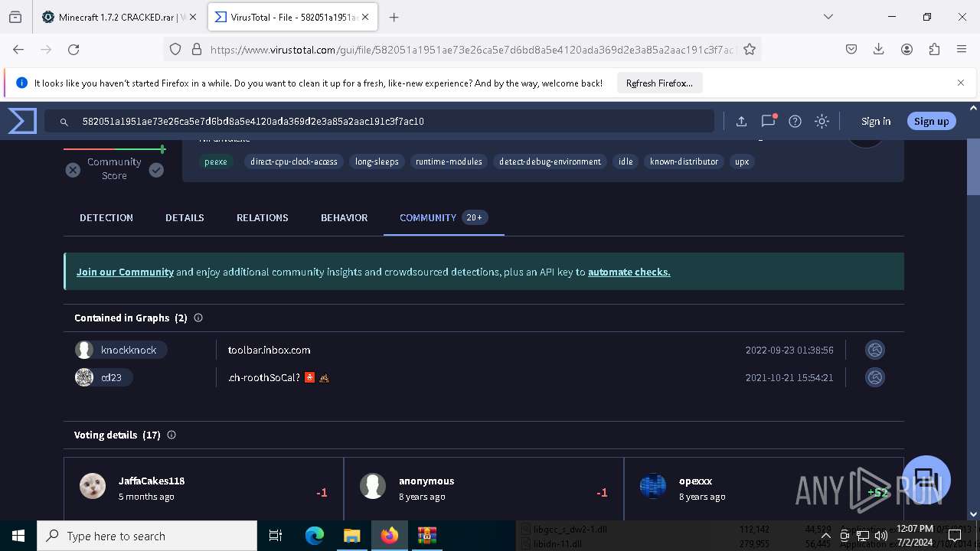Viewport: 980px width, 551px height.
Task: Click the long-sleeps tag
Action: (x=377, y=161)
